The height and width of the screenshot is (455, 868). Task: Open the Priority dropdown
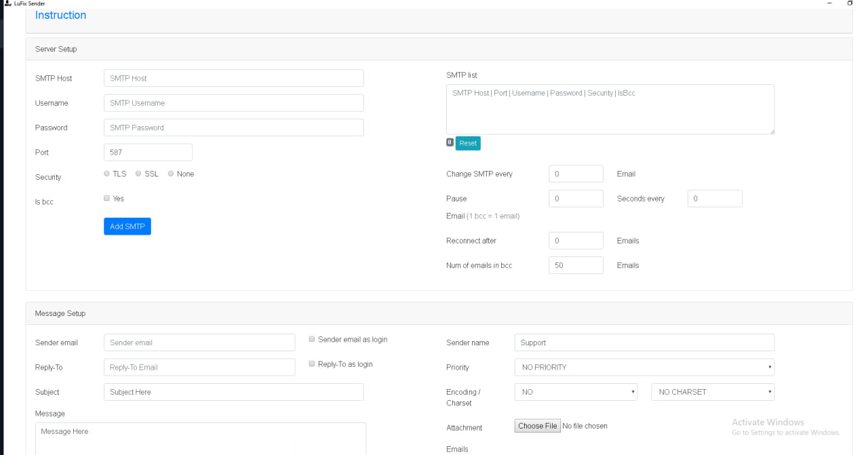(x=644, y=368)
